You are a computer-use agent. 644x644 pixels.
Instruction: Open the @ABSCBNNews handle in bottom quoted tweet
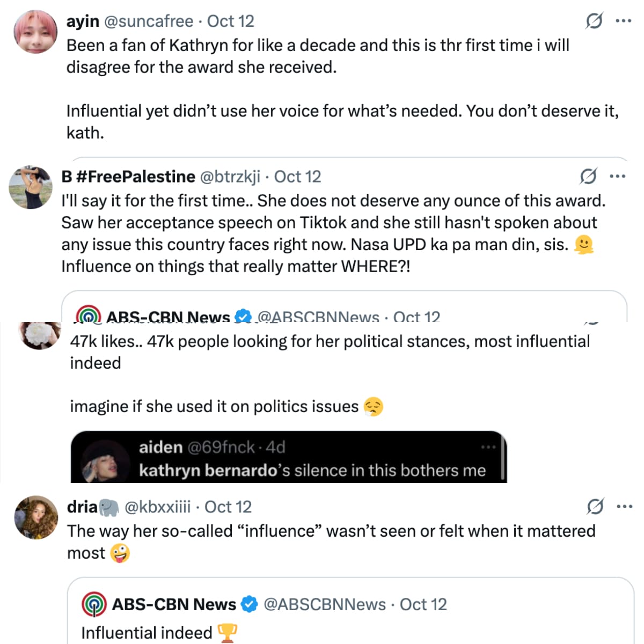pos(325,604)
